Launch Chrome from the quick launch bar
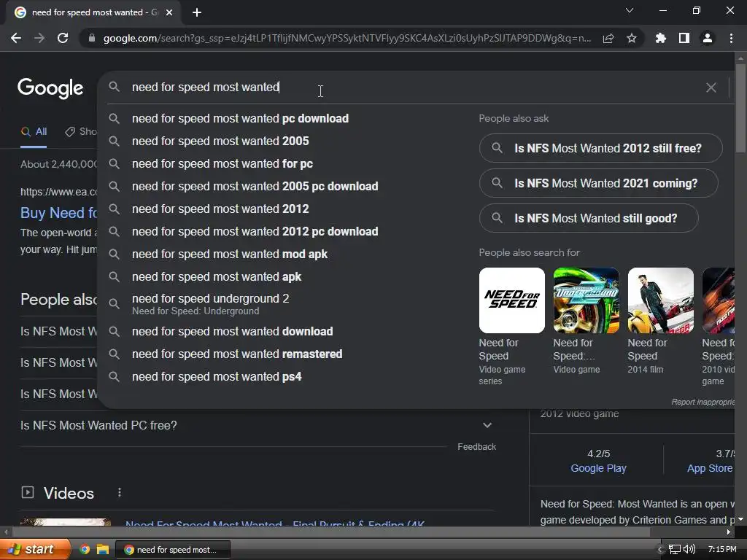Screen dimensions: 747x560 point(85,550)
